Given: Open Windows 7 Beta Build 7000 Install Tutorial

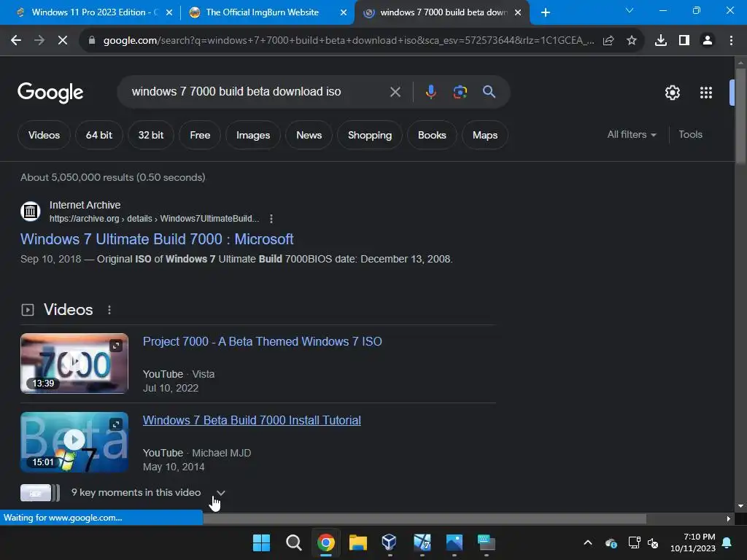Looking at the screenshot, I should [x=252, y=421].
